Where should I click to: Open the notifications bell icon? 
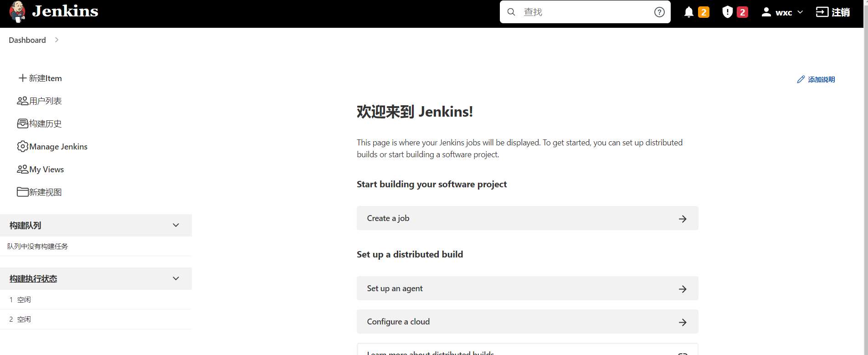(689, 12)
